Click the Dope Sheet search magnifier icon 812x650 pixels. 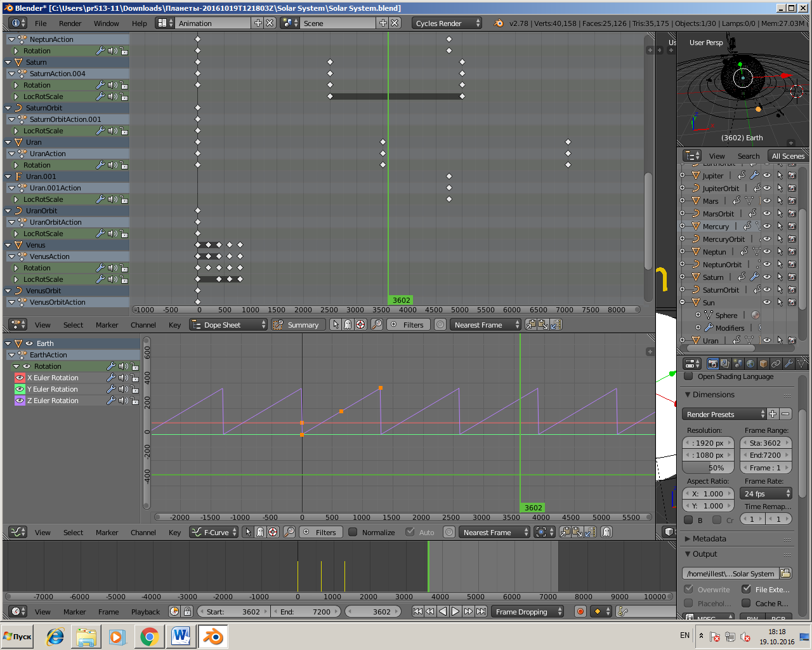tap(377, 324)
